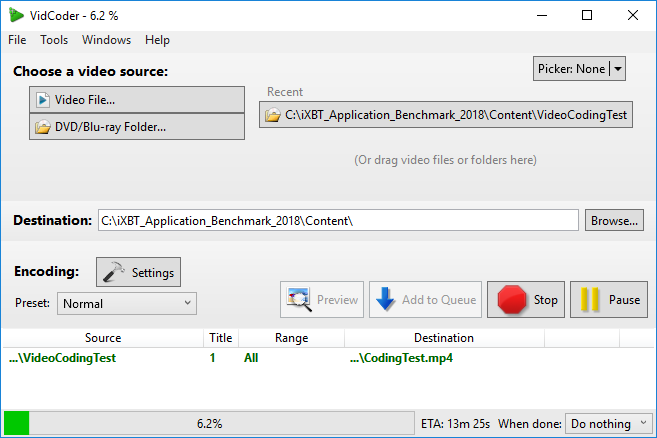Viewport: 657px width, 438px height.
Task: Click the Destination column header
Action: (x=444, y=338)
